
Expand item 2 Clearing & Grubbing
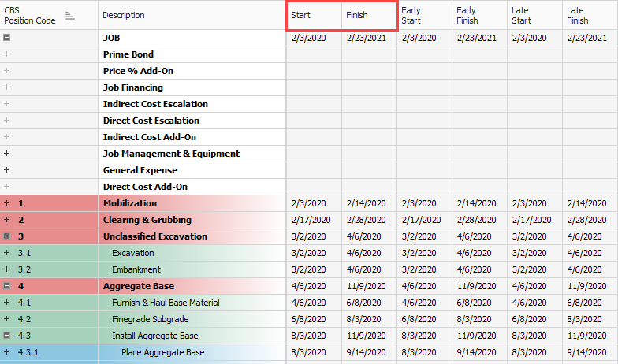7,220
